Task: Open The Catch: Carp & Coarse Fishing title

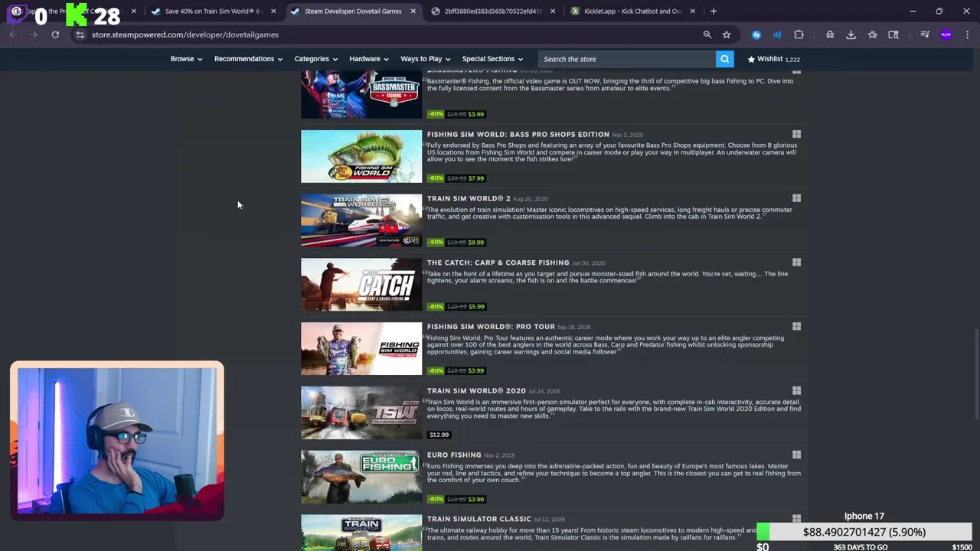Action: (x=498, y=262)
